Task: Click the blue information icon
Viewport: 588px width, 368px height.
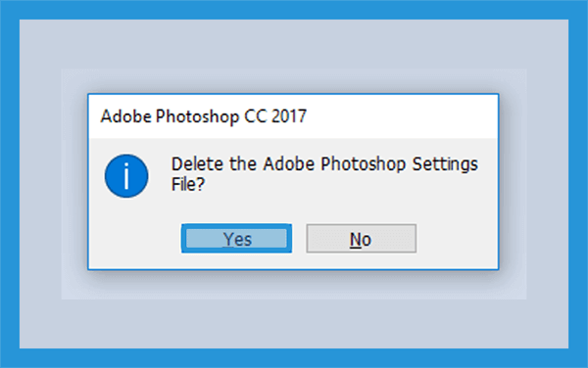Action: coord(126,176)
